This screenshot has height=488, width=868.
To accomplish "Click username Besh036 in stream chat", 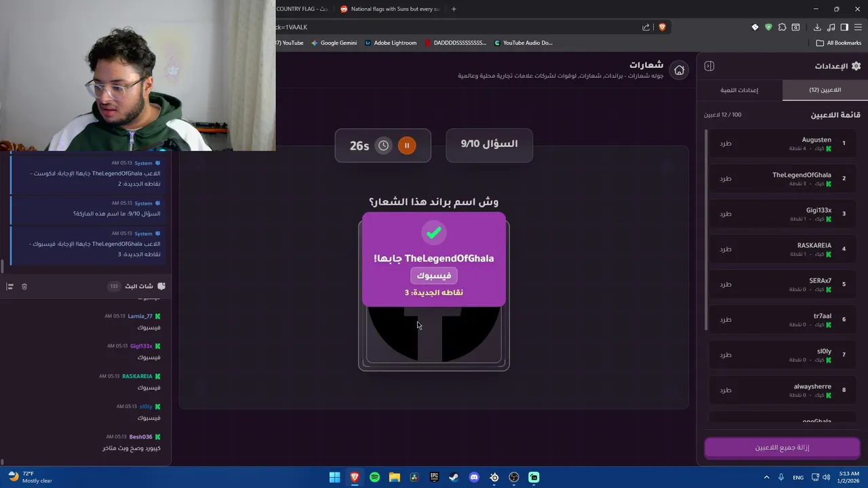I will point(140,436).
